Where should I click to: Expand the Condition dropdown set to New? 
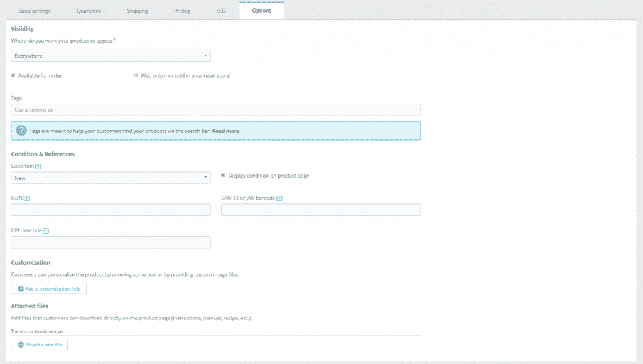click(111, 178)
